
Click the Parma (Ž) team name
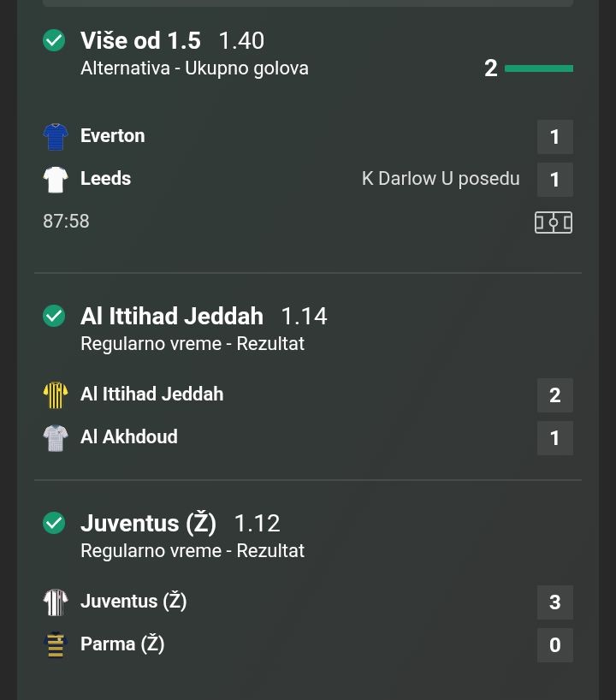tap(121, 644)
